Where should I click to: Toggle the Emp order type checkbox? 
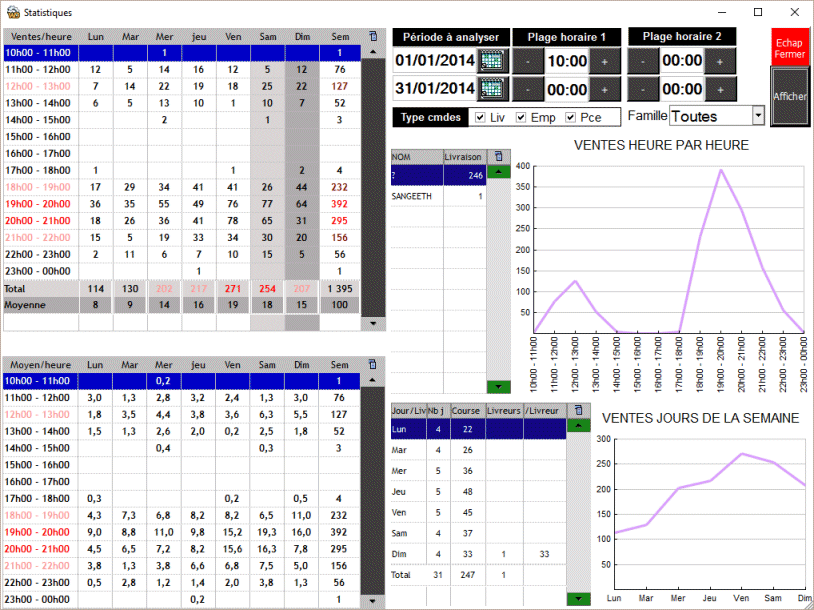click(x=520, y=118)
